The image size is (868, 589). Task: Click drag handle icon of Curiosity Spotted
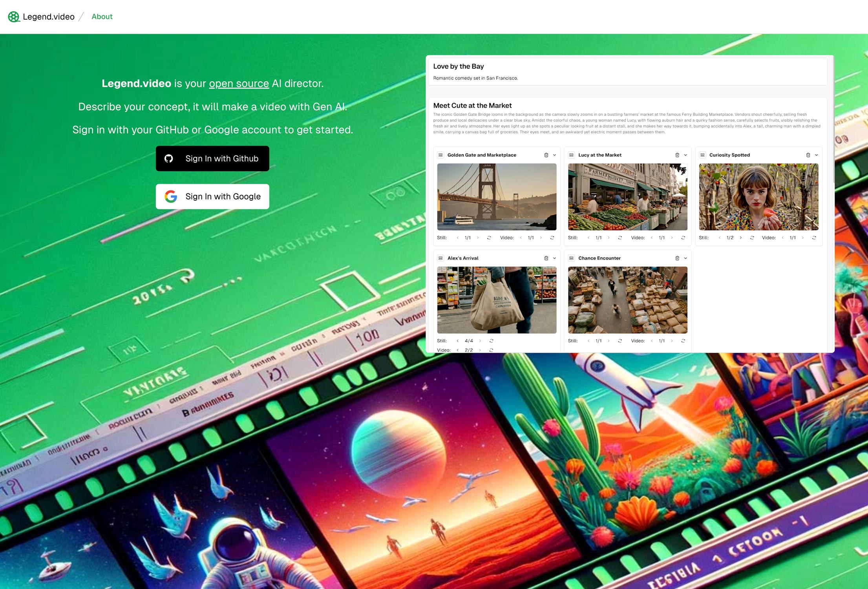[702, 155]
